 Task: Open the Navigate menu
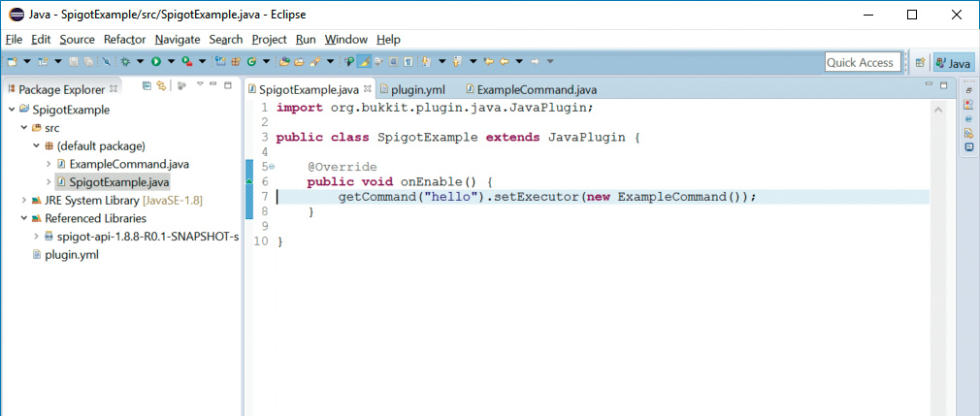click(178, 40)
